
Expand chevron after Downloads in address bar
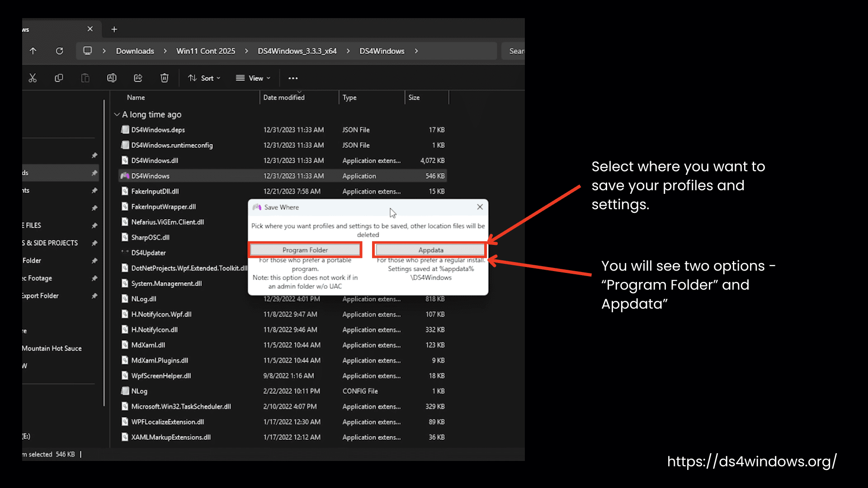tap(165, 51)
